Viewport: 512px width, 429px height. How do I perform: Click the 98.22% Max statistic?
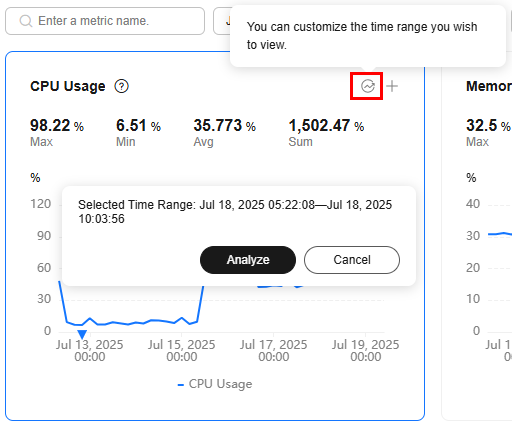[57, 133]
